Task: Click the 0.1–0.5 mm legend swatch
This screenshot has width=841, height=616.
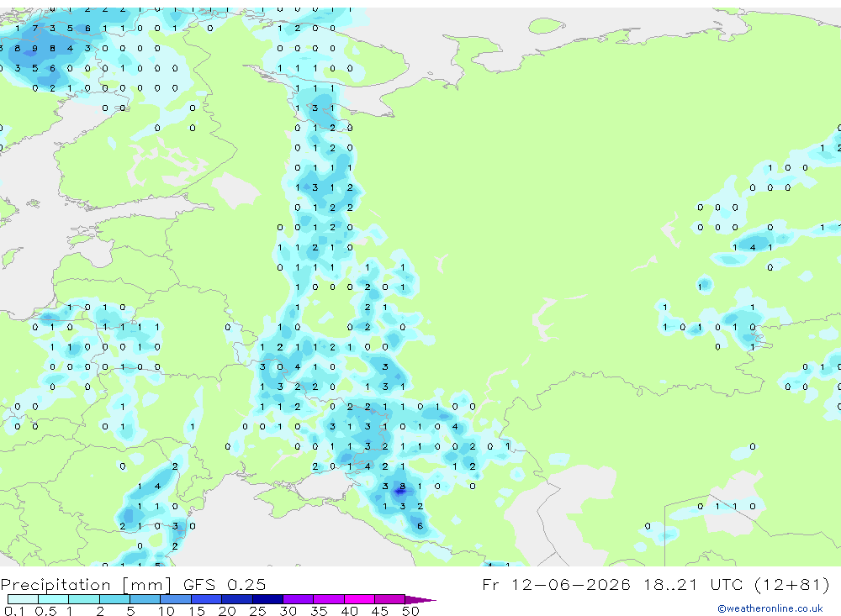Action: [23, 599]
